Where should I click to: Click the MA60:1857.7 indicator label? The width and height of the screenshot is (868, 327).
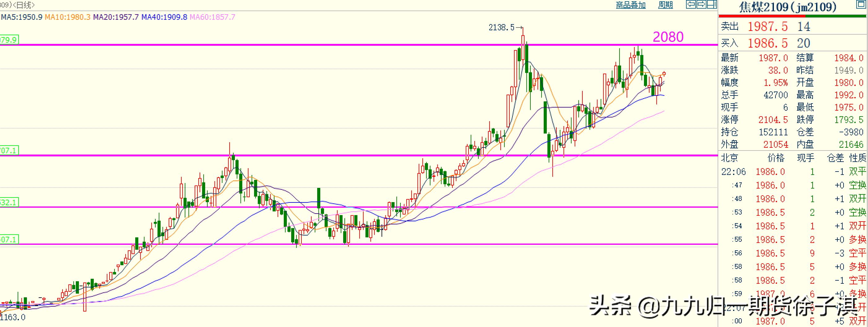pyautogui.click(x=212, y=17)
